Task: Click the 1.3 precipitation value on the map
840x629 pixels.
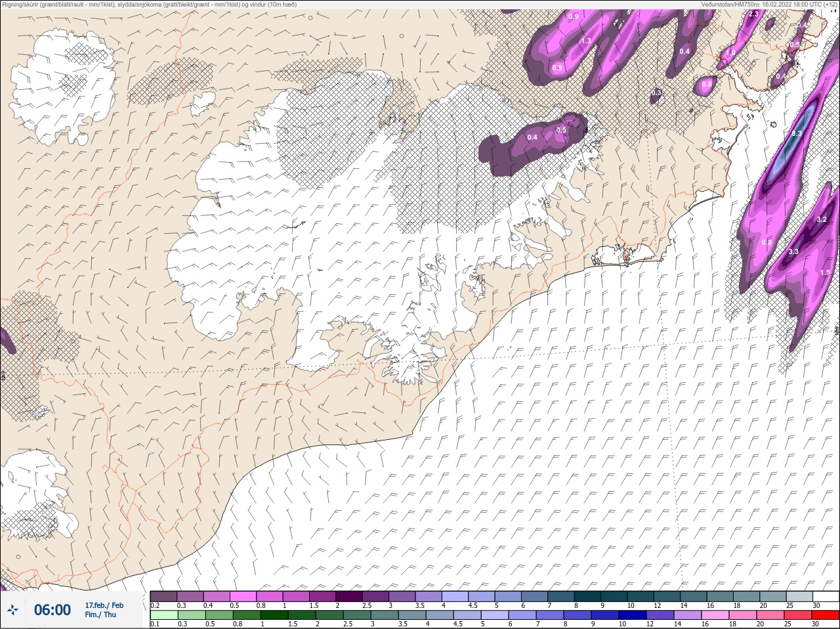Action: click(586, 41)
